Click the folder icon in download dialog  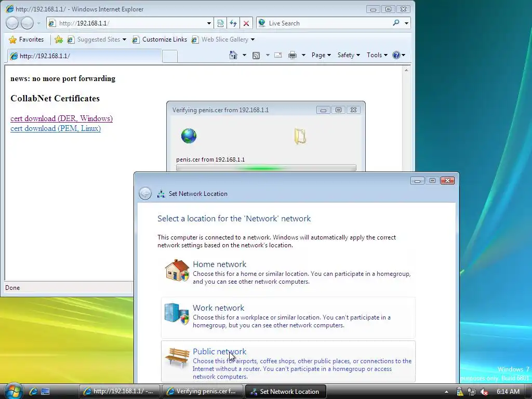coord(300,137)
